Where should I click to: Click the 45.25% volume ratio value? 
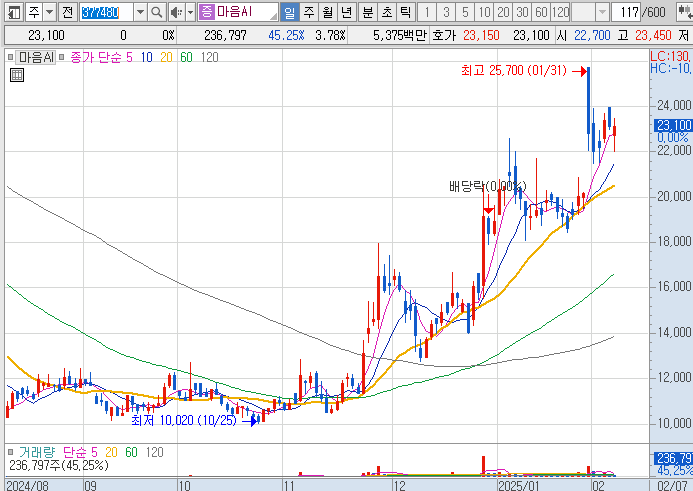pyautogui.click(x=286, y=35)
